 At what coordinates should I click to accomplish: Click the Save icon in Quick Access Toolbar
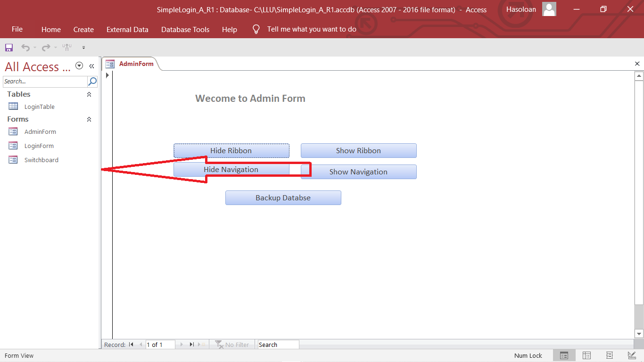click(8, 48)
